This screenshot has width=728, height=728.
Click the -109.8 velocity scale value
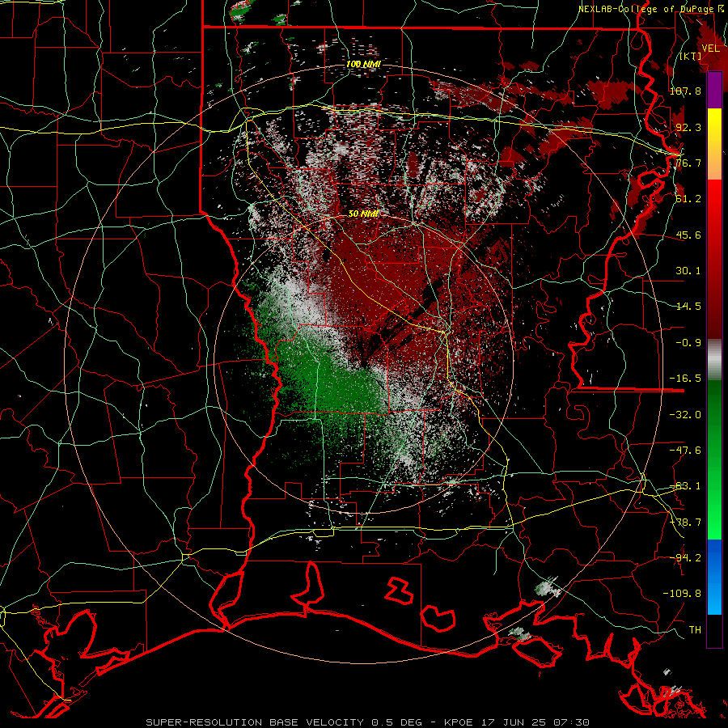[x=682, y=594]
